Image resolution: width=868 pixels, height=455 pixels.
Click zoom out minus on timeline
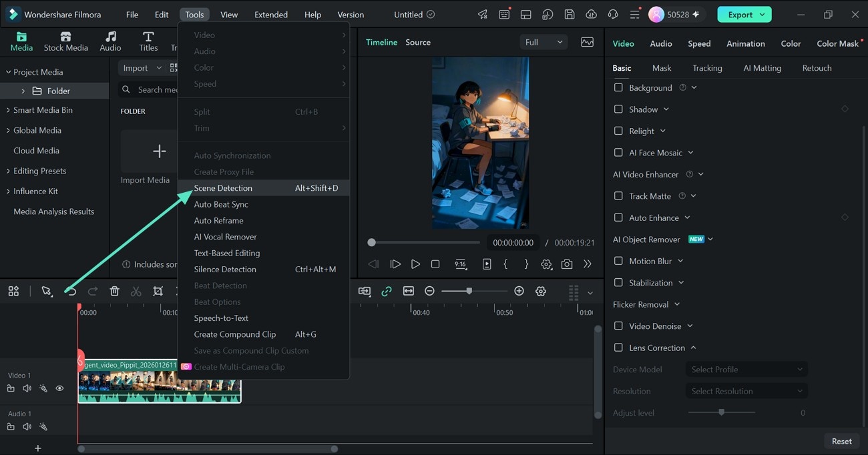point(429,292)
